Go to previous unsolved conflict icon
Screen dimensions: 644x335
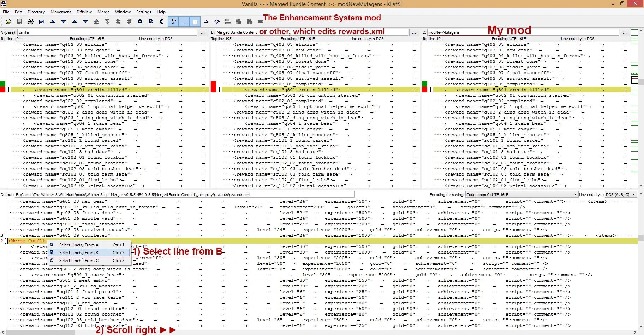pos(118,22)
